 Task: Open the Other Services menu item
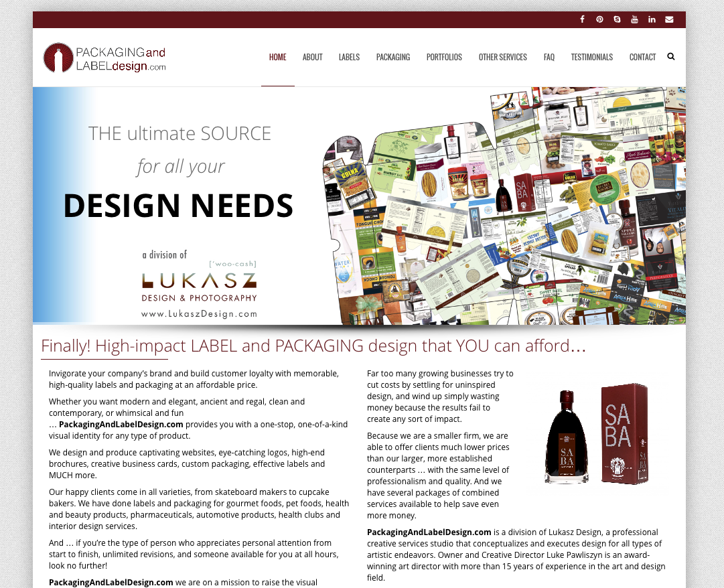503,57
